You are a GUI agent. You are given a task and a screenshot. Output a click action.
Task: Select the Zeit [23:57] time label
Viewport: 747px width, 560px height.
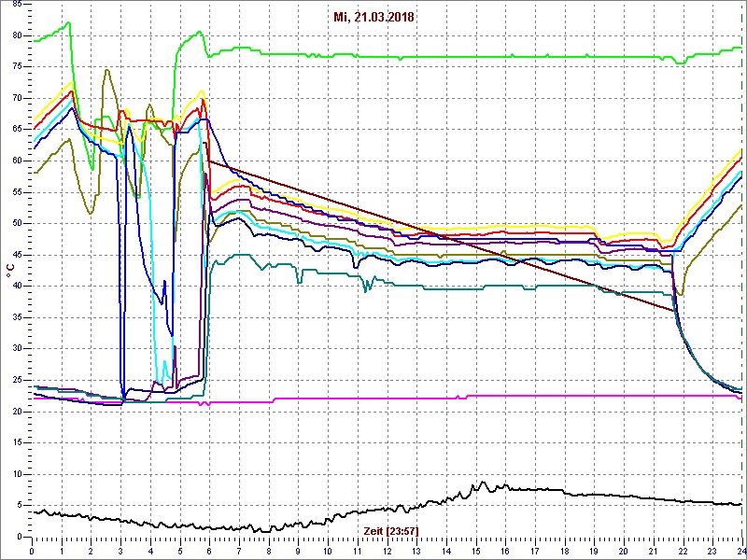(391, 530)
